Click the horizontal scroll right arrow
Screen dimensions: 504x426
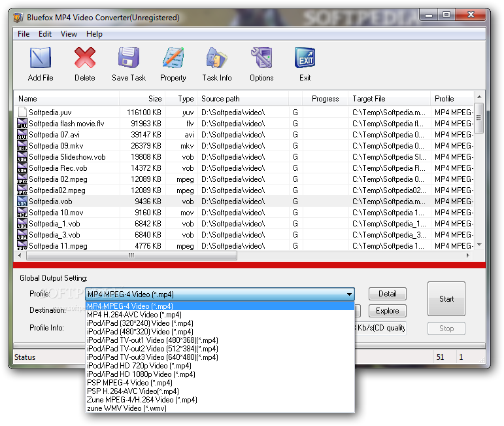click(467, 255)
